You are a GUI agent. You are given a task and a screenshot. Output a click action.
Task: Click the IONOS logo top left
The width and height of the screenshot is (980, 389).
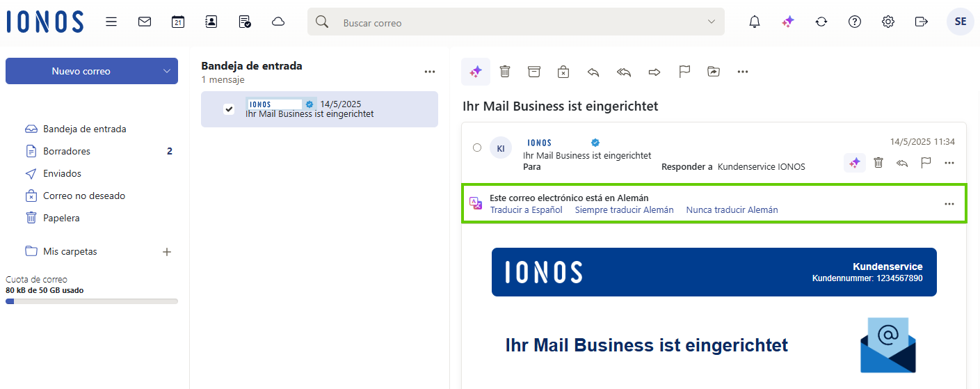click(45, 22)
